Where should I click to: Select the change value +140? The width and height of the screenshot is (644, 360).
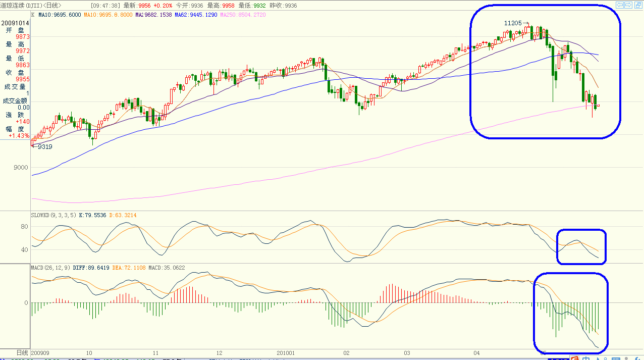click(x=23, y=122)
